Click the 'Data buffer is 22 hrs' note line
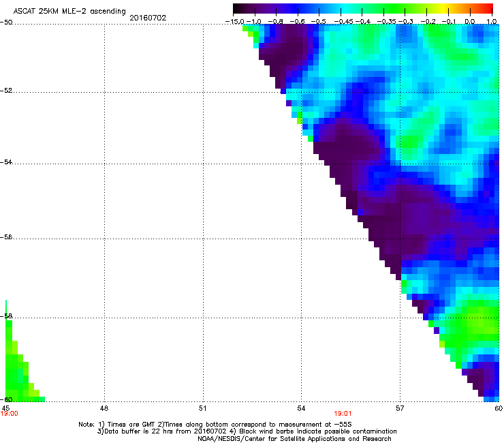Image resolution: width=504 pixels, height=443 pixels. pyautogui.click(x=247, y=431)
